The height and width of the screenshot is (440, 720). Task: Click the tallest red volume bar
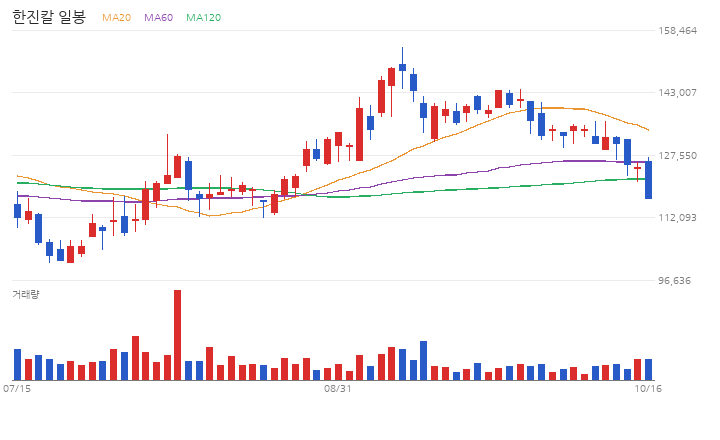click(x=177, y=335)
